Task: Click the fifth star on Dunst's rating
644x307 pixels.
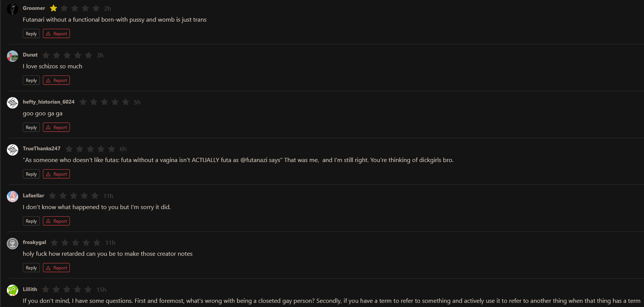Action: [x=88, y=55]
